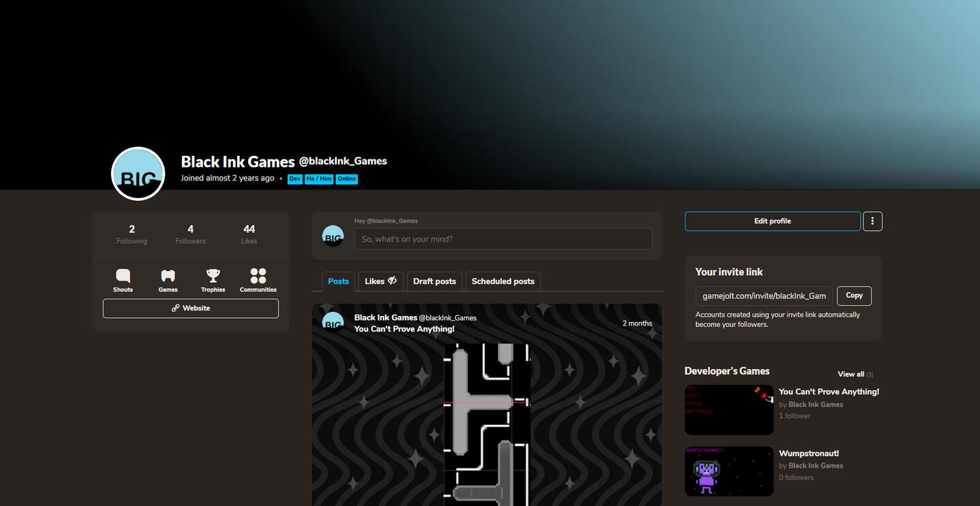The width and height of the screenshot is (980, 506).
Task: Click the "what's on your mind" field
Action: coord(503,239)
